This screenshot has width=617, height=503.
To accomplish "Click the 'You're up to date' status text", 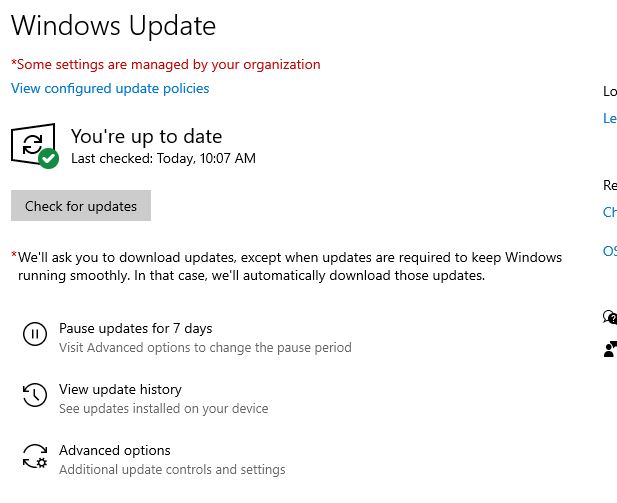I will point(146,136).
